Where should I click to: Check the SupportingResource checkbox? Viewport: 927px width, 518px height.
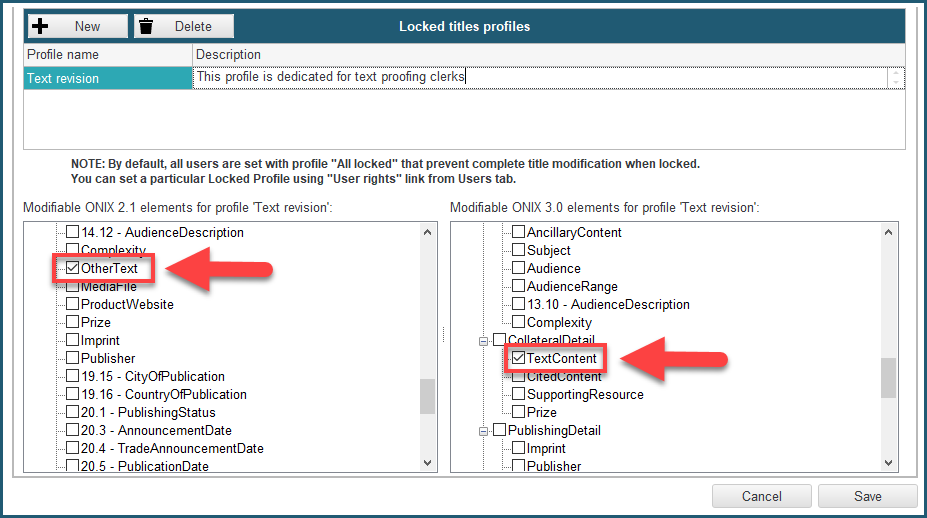pos(518,394)
